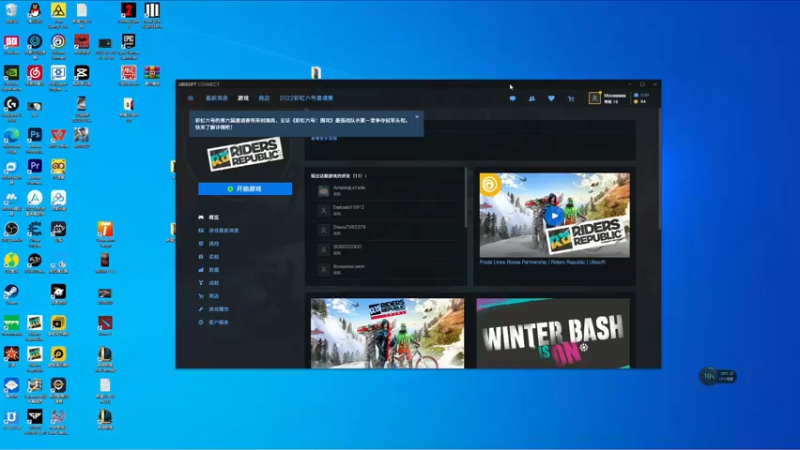The width and height of the screenshot is (800, 450).
Task: Open 数据 stats in the sidebar
Action: pos(214,270)
